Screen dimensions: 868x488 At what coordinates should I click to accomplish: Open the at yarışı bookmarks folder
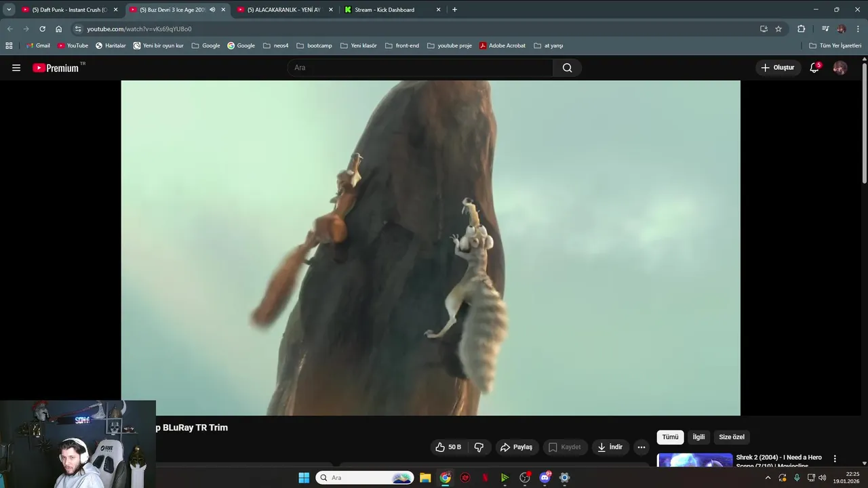(x=549, y=45)
